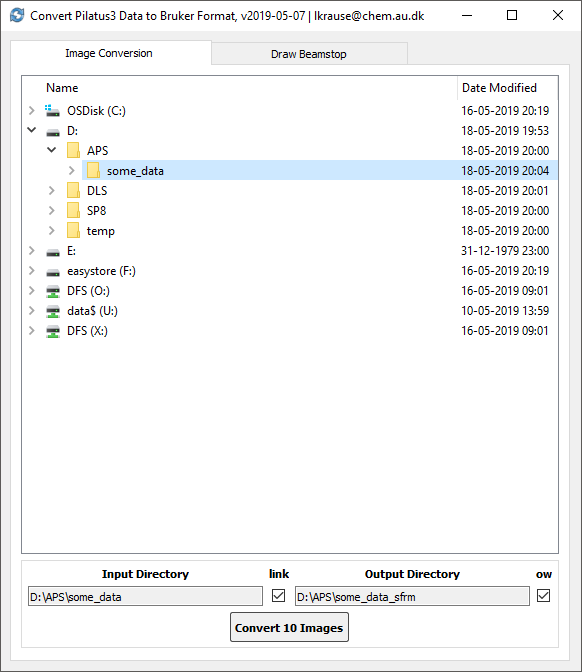Viewport: 582px width, 672px height.
Task: Click the application icon in title bar
Action: 17,15
